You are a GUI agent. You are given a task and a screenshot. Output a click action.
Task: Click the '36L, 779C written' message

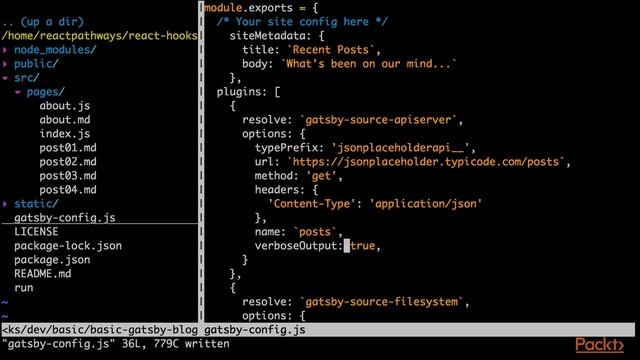176,344
